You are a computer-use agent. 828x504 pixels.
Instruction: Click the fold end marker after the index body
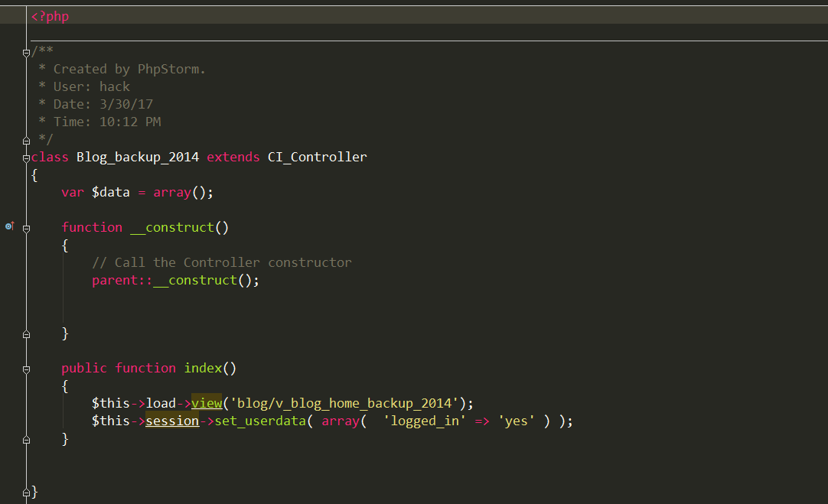pos(27,440)
